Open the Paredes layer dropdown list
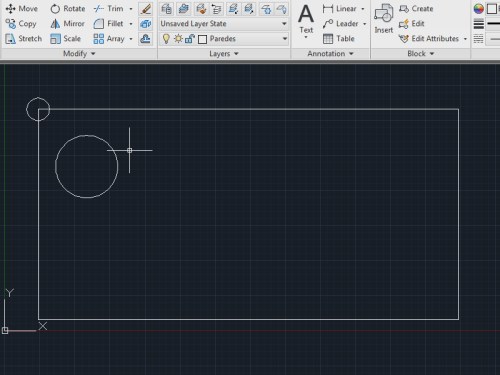500x375 pixels. point(285,39)
